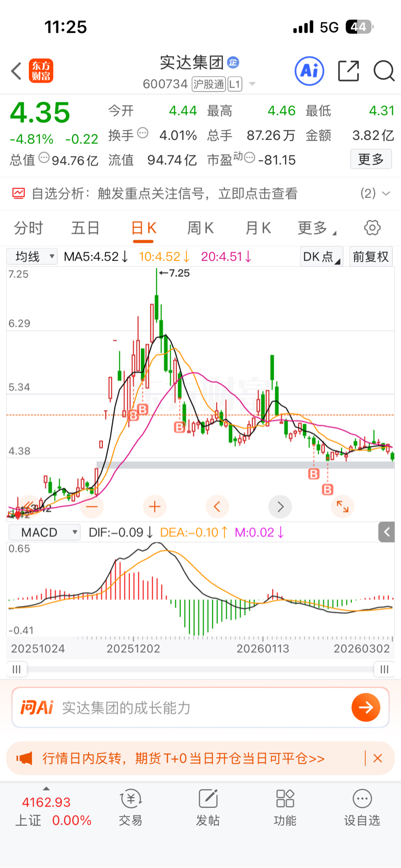401x868 pixels.
Task: Tap the 沪股通 tag
Action: [x=208, y=84]
